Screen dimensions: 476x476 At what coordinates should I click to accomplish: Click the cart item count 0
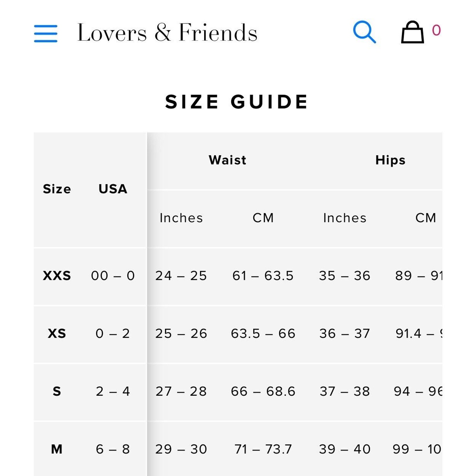click(436, 30)
